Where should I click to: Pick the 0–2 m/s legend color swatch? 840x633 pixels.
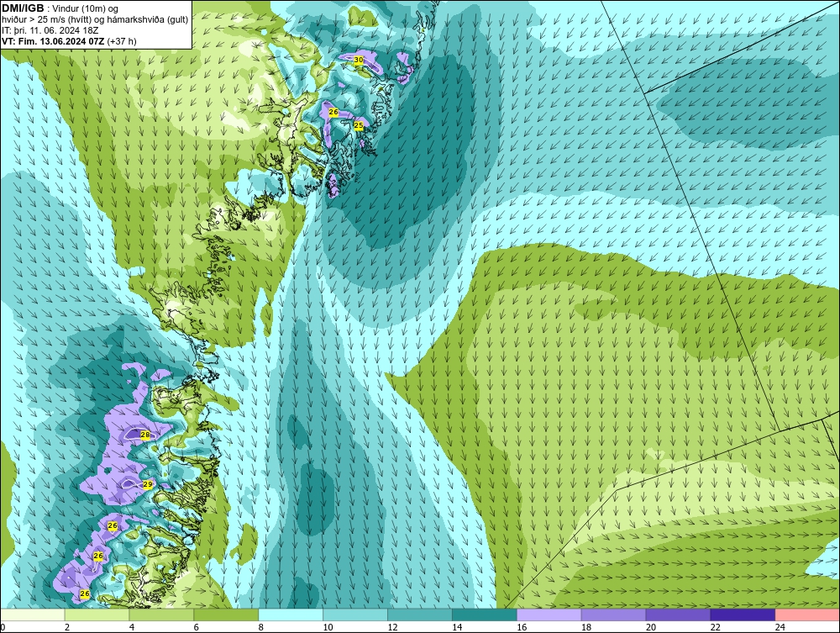(33, 615)
